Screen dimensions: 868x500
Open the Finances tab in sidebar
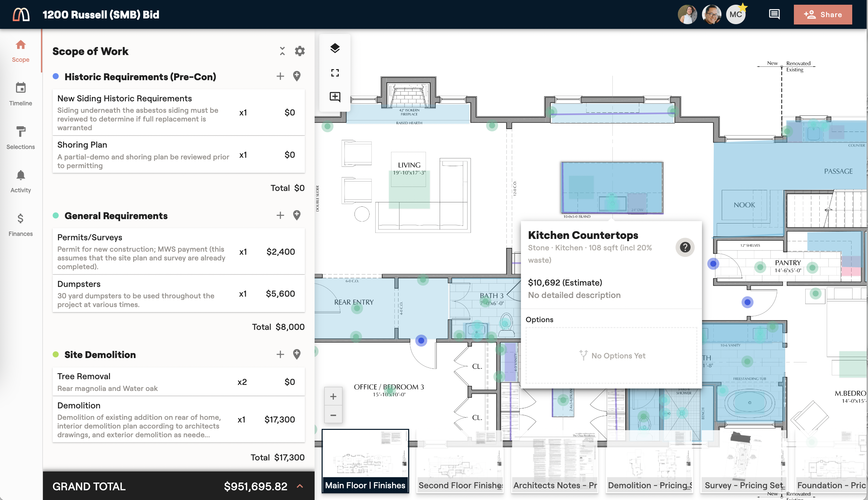click(x=20, y=224)
